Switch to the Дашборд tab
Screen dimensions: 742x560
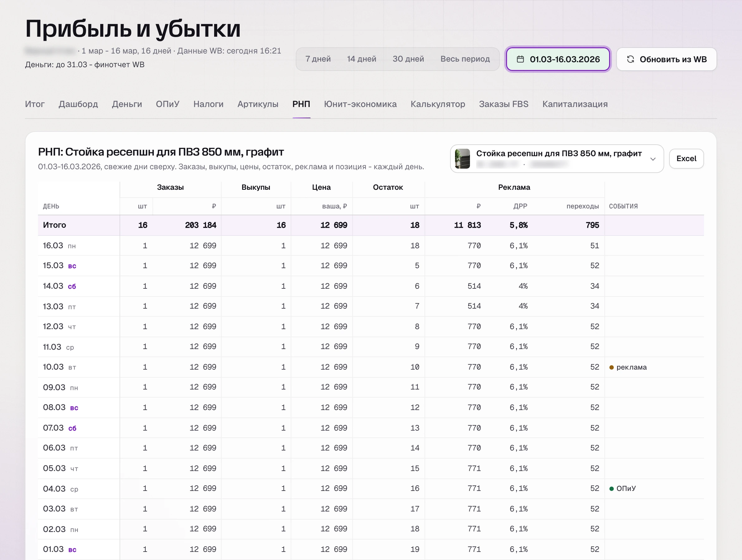point(78,104)
